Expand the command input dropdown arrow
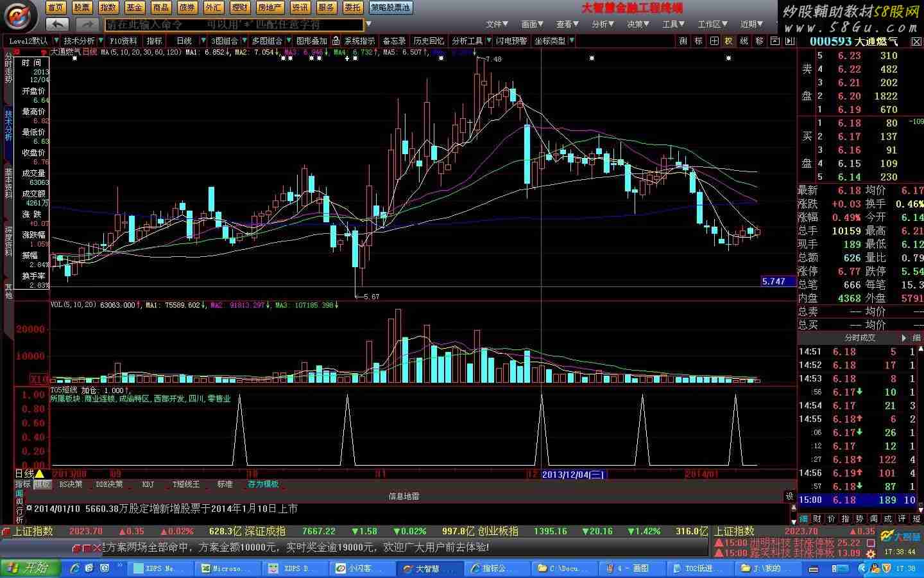Image resolution: width=924 pixels, height=578 pixels. [368, 24]
